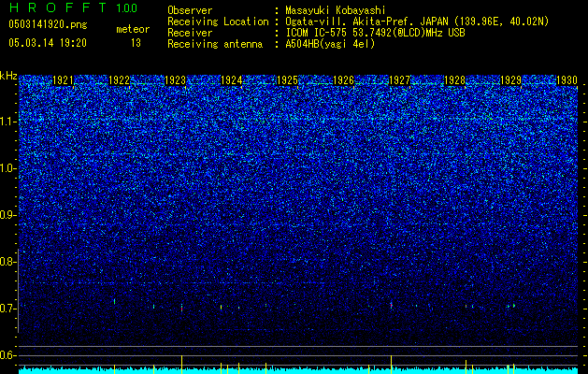Click the 0.7 frequency axis label
Image resolution: width=588 pixels, height=374 pixels.
point(7,309)
